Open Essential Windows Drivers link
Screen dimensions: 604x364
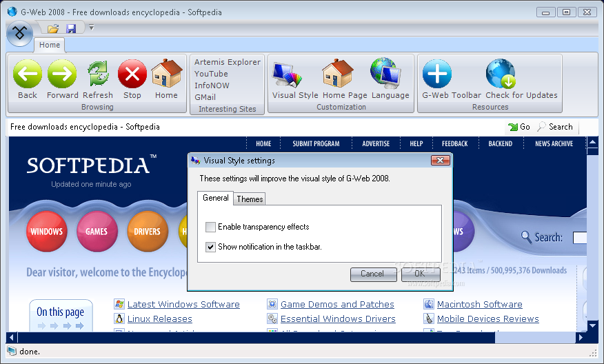click(338, 319)
